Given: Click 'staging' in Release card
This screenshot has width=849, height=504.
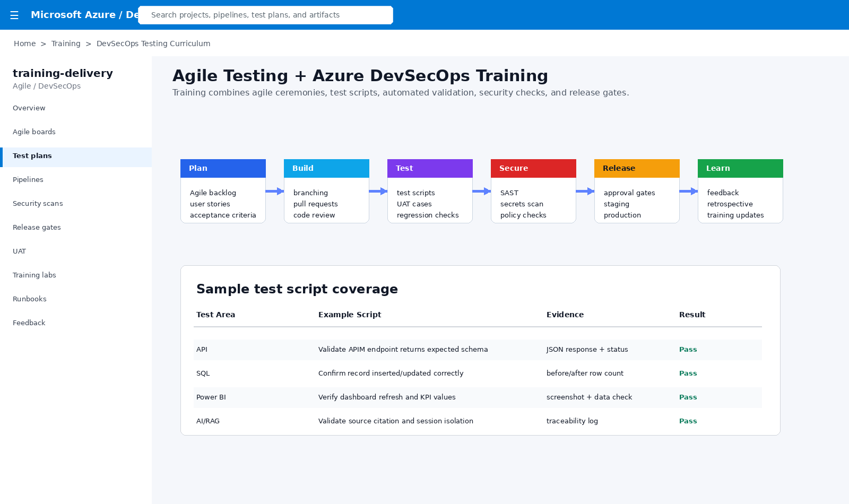Looking at the screenshot, I should coord(617,204).
